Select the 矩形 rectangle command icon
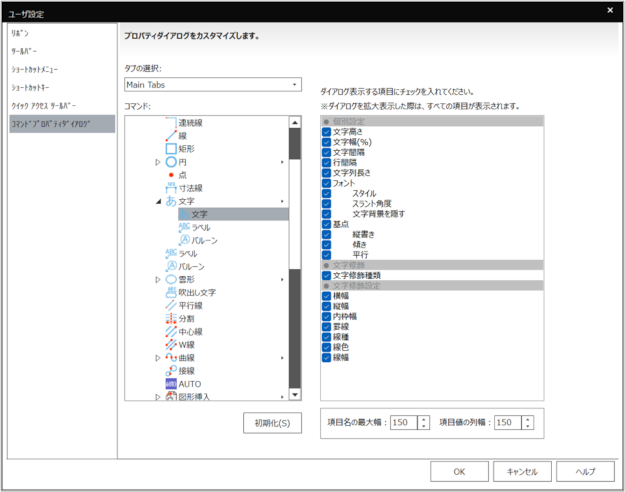The width and height of the screenshot is (625, 492). (x=170, y=148)
